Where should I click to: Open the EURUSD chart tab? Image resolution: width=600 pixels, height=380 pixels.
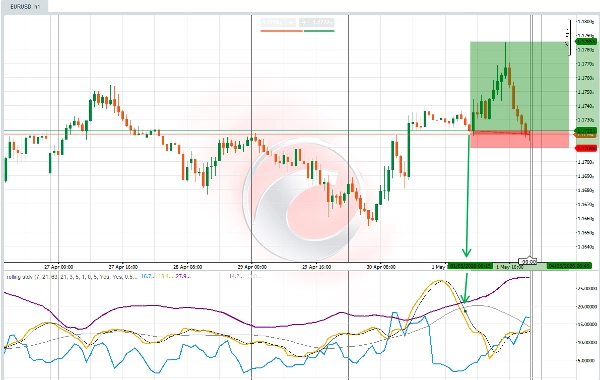[x=24, y=7]
